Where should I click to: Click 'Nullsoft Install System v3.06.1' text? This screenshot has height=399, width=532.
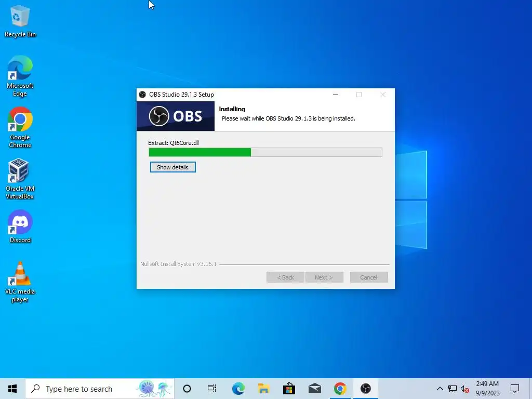pyautogui.click(x=179, y=264)
